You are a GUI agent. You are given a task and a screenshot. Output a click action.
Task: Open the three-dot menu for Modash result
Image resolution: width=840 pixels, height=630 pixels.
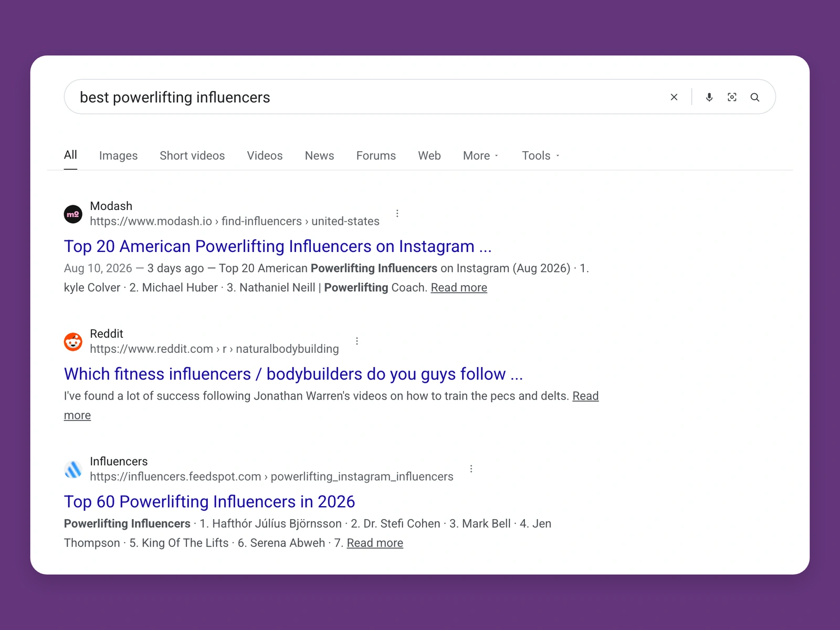397,214
